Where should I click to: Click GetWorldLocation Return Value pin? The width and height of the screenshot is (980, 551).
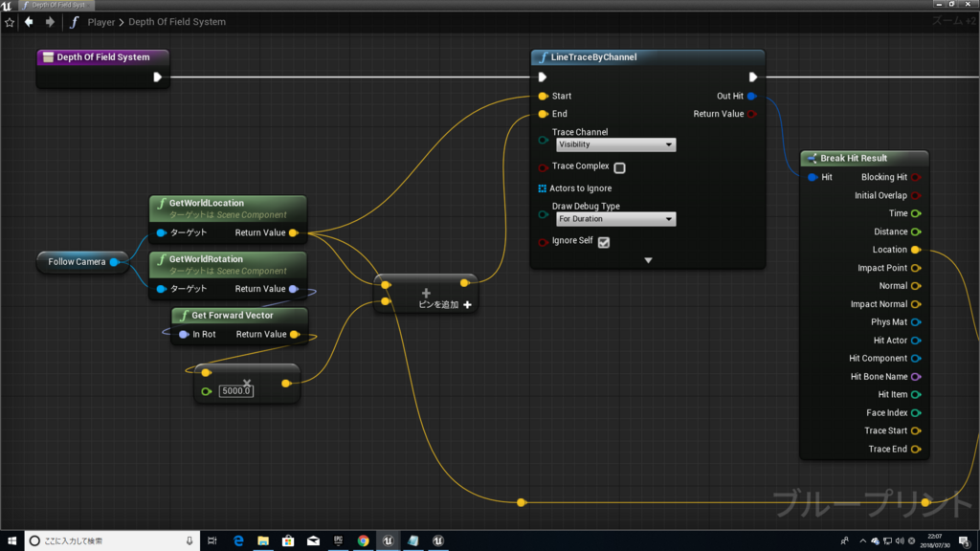(x=293, y=233)
